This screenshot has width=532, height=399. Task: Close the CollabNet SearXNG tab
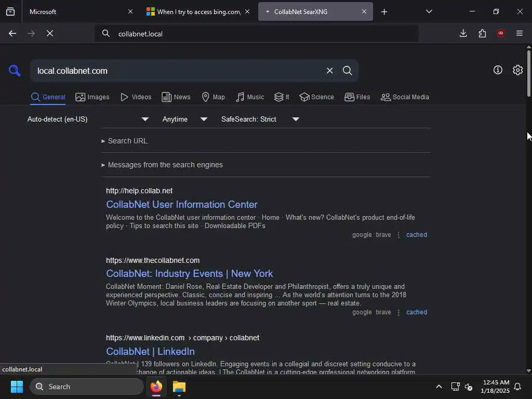coord(364,11)
